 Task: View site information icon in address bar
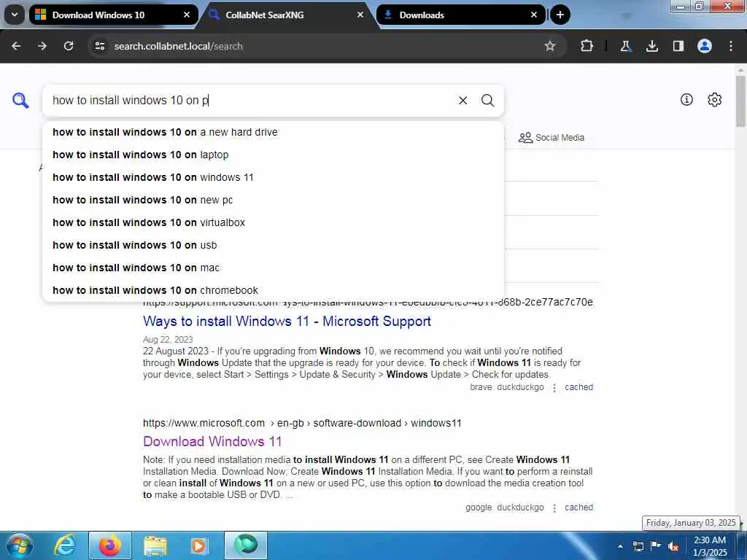99,46
